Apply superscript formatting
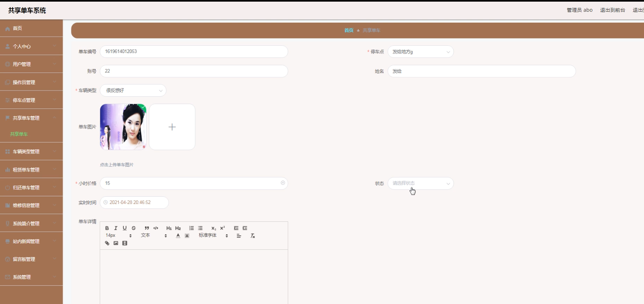This screenshot has width=644, height=304. 222,228
